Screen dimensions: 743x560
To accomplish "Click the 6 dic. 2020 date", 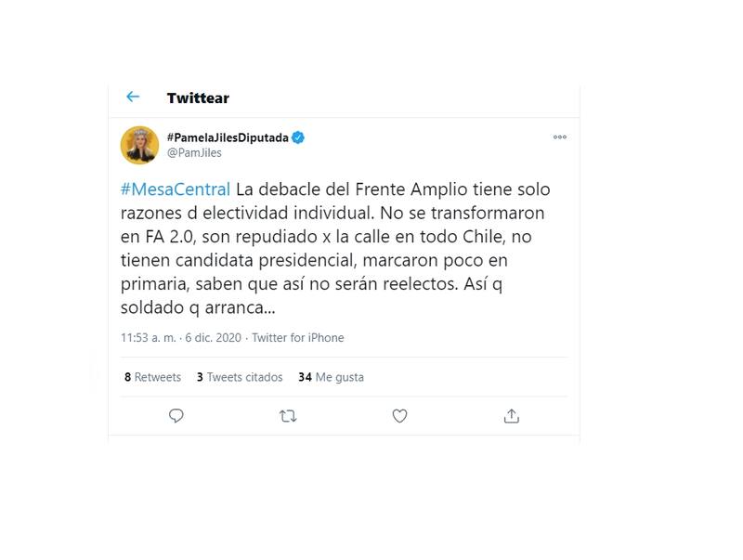I will click(213, 338).
